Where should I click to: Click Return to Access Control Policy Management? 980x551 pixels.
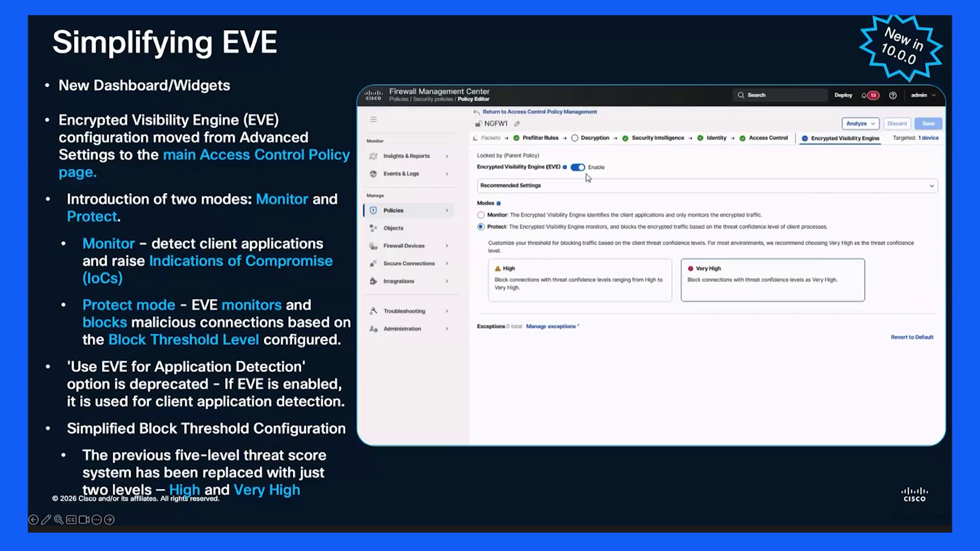540,112
